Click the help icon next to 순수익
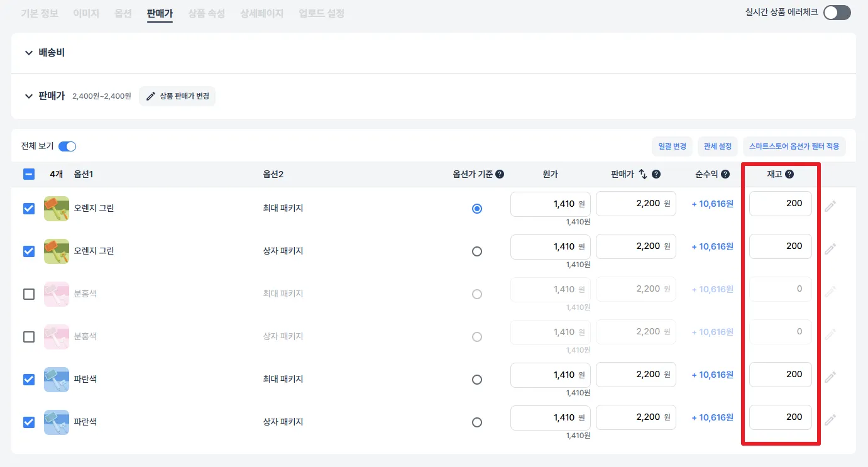 point(725,174)
